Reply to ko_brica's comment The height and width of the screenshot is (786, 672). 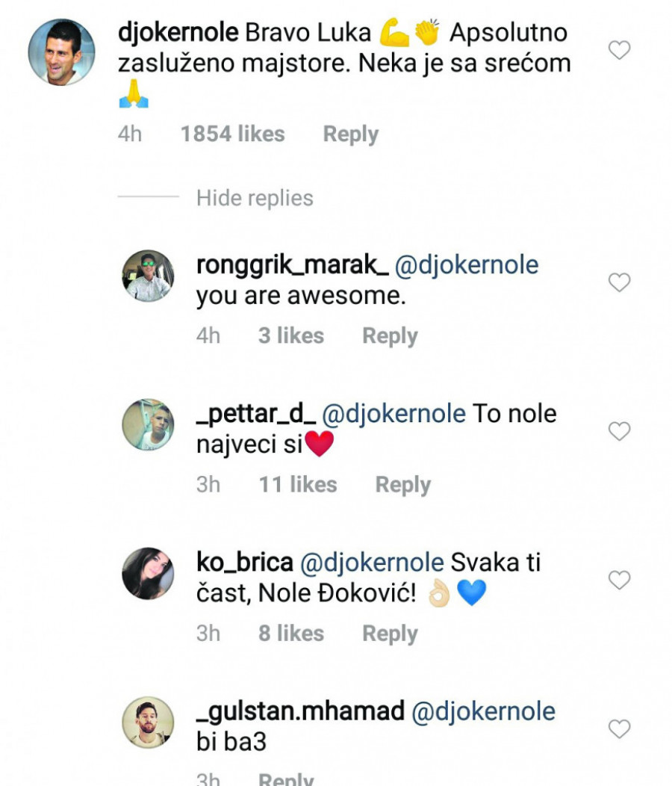point(390,634)
